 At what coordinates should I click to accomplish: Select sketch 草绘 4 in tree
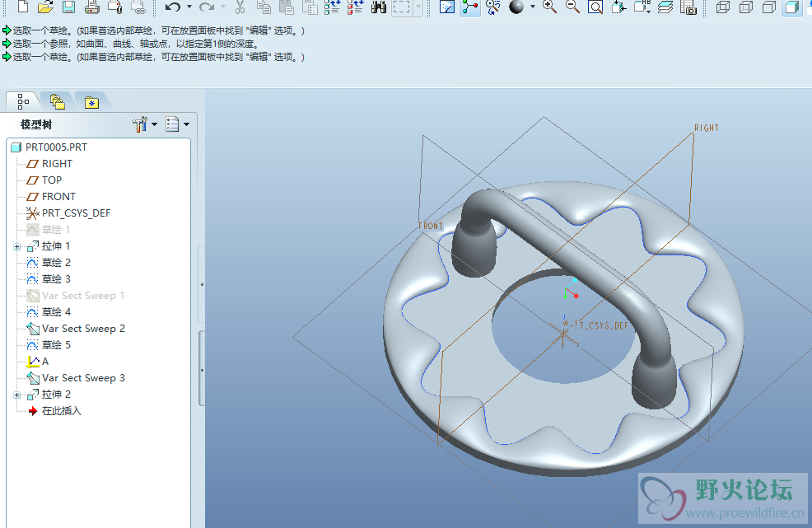pyautogui.click(x=48, y=312)
